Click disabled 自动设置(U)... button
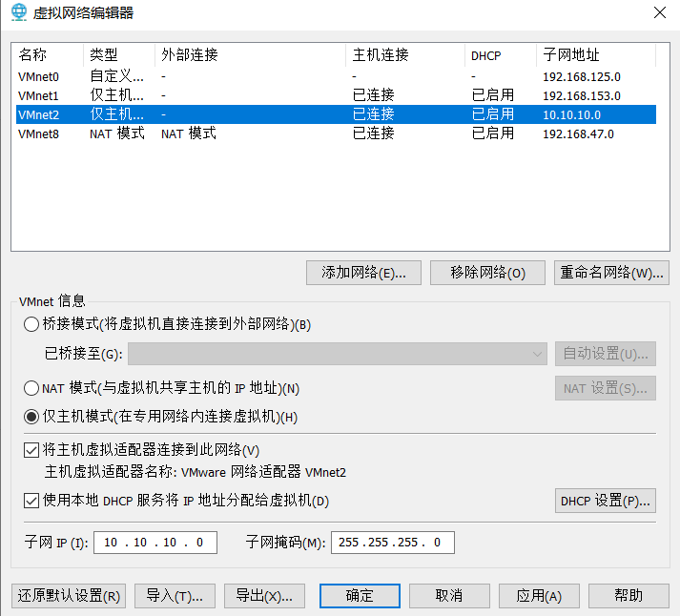This screenshot has width=680, height=616. click(606, 354)
